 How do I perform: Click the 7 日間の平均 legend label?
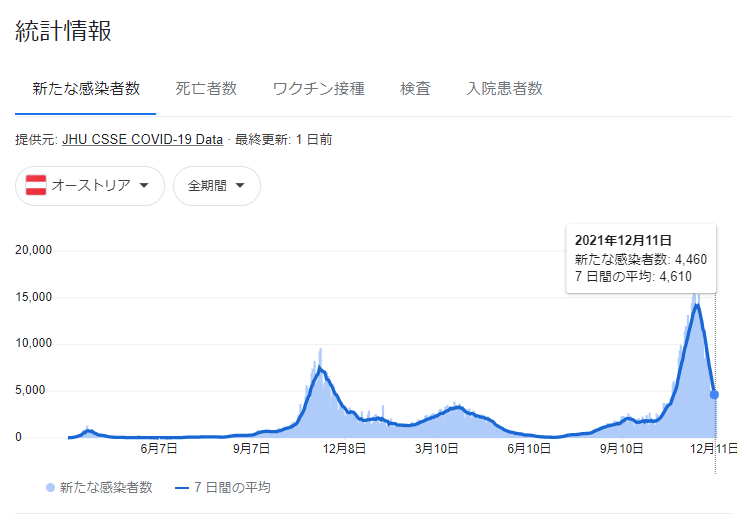(x=232, y=488)
